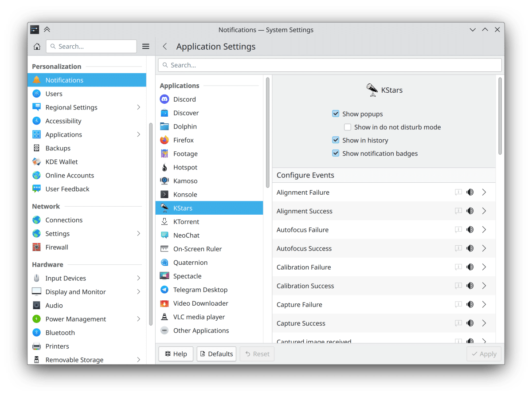Disable the Show popups checkbox
This screenshot has width=532, height=397.
(336, 114)
